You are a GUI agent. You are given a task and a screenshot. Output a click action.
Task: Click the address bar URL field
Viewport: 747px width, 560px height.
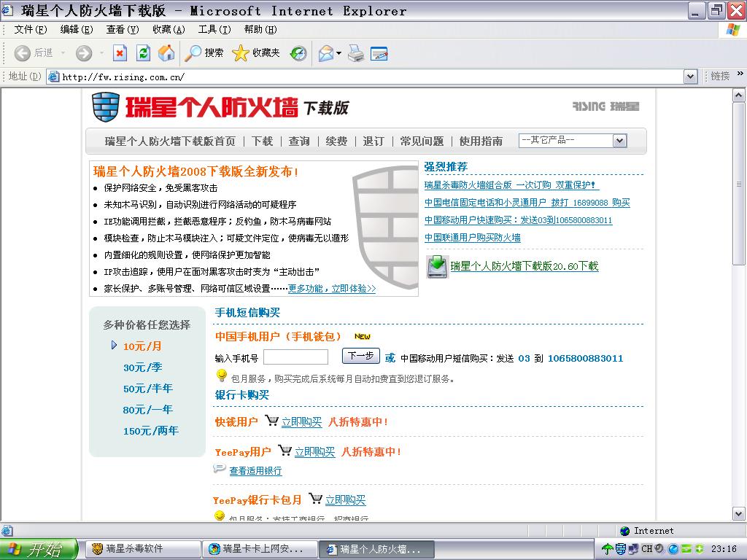[x=365, y=76]
